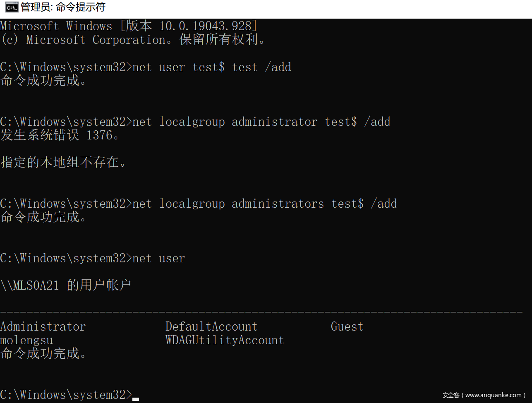Click the www.anquanke.com watermark link
This screenshot has height=403, width=532.
493,395
